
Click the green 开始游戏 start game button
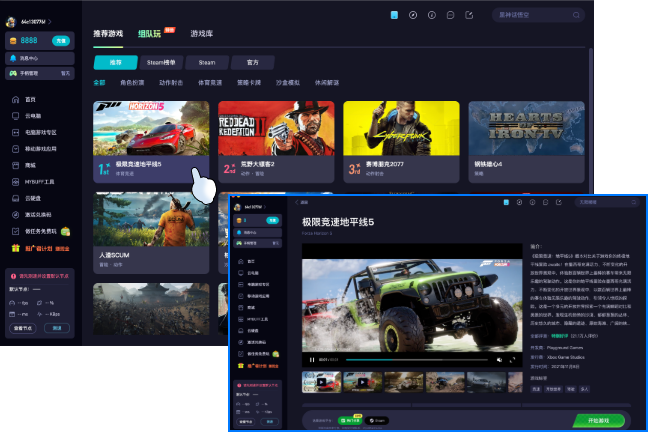[x=598, y=420]
